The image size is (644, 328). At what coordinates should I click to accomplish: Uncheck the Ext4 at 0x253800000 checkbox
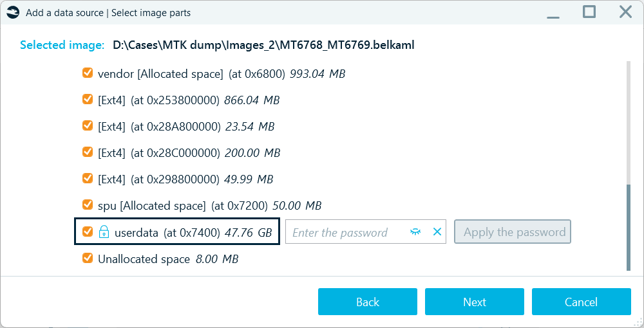[x=88, y=100]
